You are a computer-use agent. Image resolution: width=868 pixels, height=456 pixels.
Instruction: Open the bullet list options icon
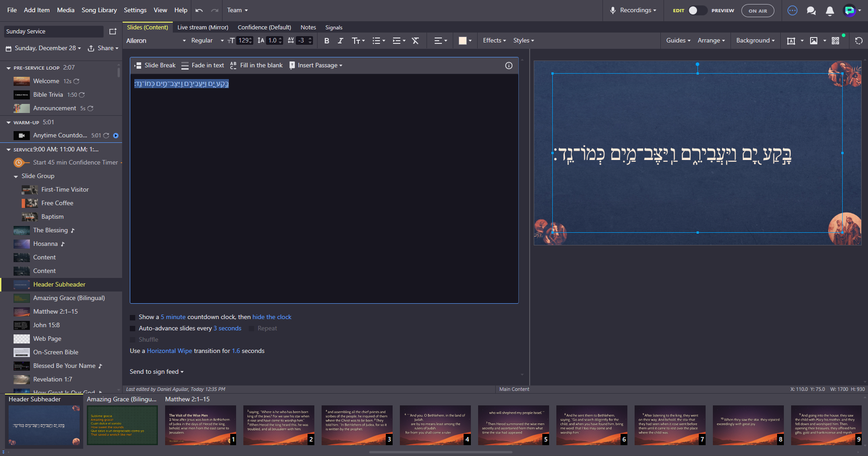(x=379, y=41)
